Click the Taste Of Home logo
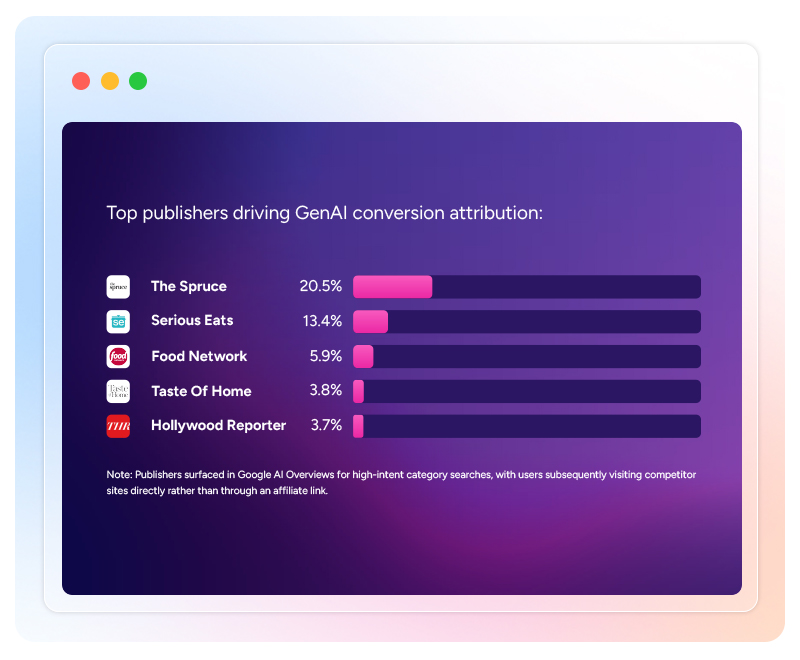Viewport: 800px width, 660px height. click(x=118, y=392)
